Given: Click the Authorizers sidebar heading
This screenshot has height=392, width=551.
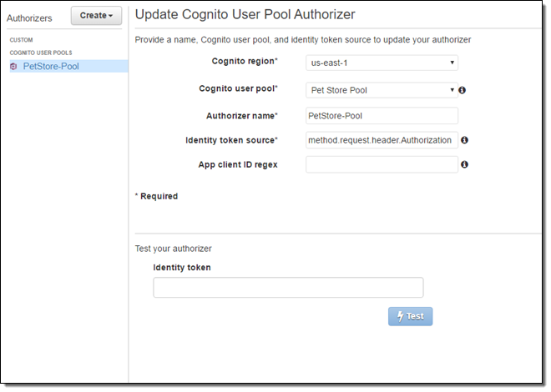Looking at the screenshot, I should pyautogui.click(x=29, y=18).
